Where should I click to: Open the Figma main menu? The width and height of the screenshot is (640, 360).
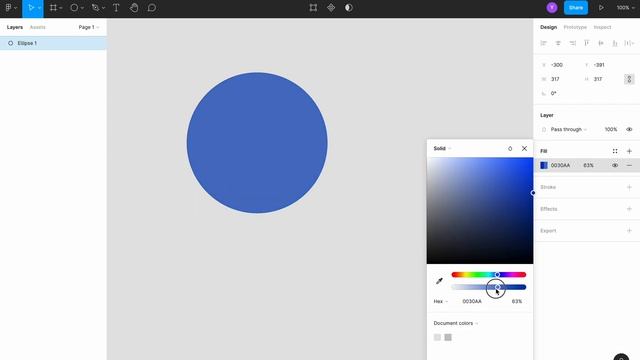9,8
